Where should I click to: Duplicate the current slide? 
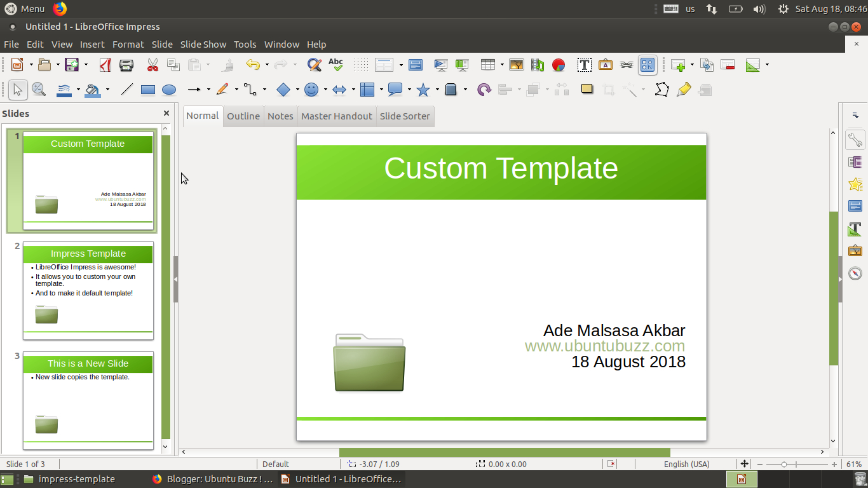pos(707,65)
